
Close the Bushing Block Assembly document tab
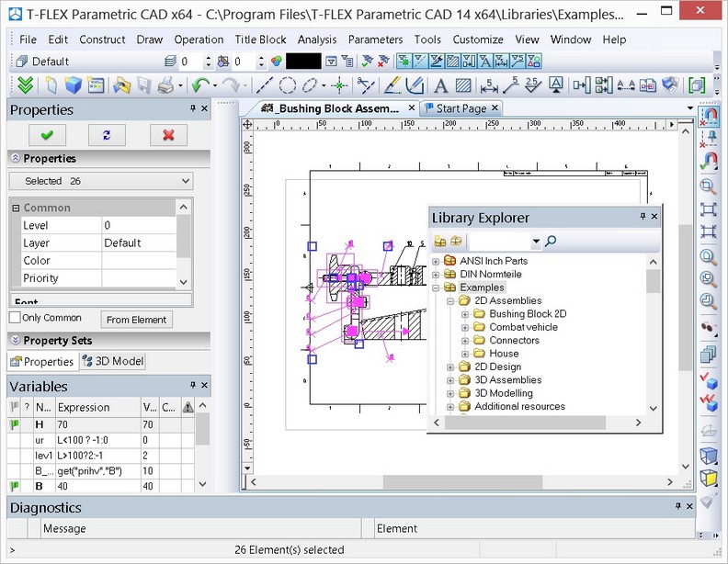click(x=412, y=108)
